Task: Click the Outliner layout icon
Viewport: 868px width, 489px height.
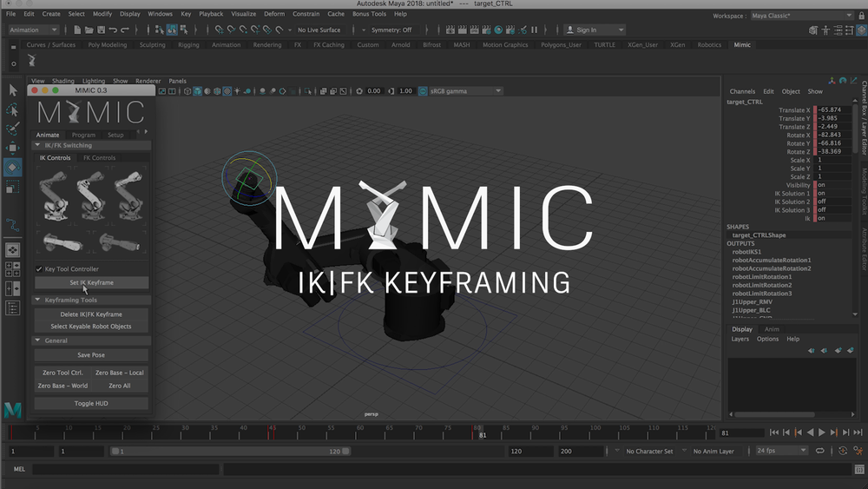Action: [x=13, y=308]
